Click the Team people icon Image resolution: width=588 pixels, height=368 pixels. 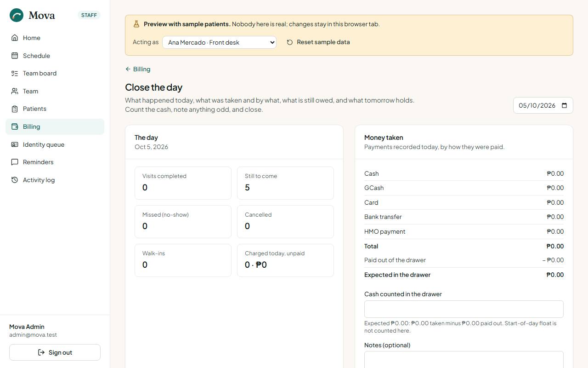(x=15, y=91)
